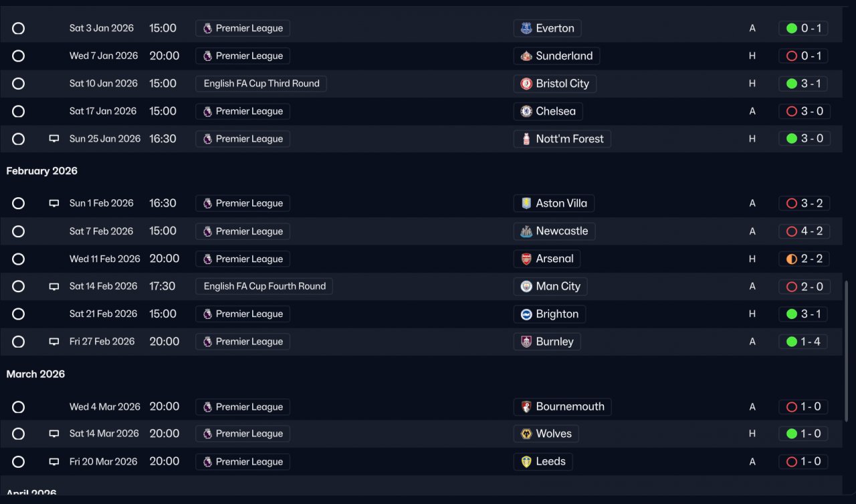Open the English FA Cup Third Round competition
The height and width of the screenshot is (504, 856).
coord(261,84)
